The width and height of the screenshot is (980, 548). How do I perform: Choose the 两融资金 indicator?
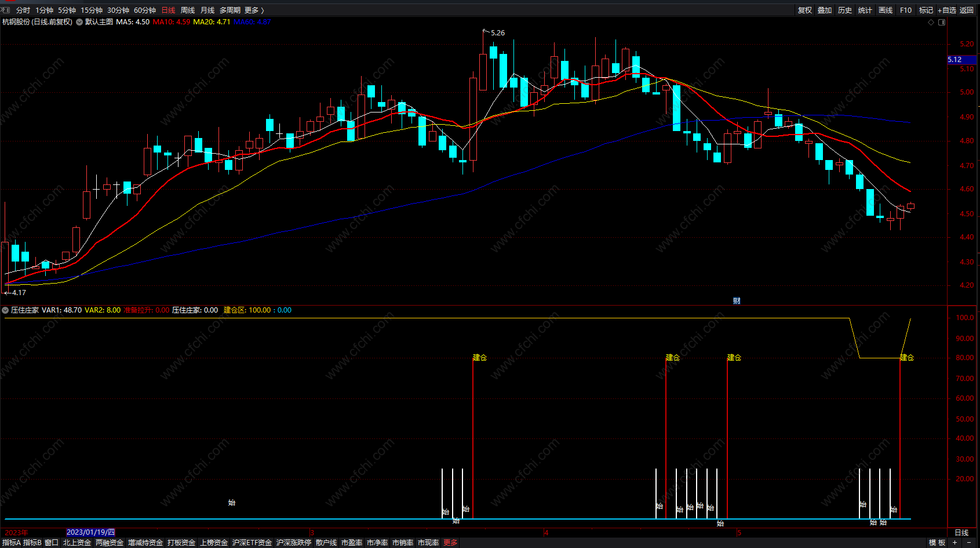click(110, 543)
